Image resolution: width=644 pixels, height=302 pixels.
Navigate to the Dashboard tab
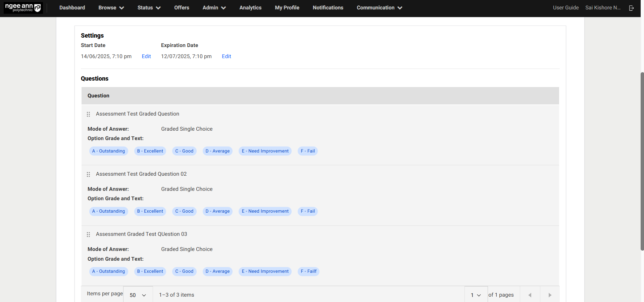[72, 8]
